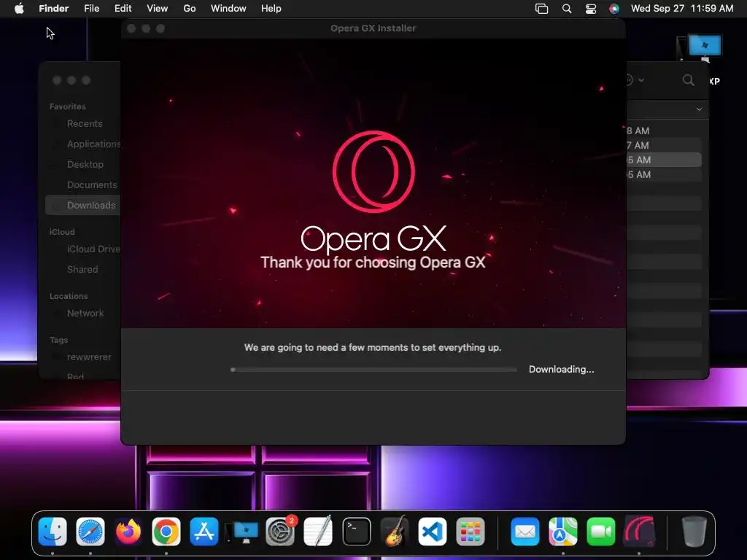Open the App Store dock icon
This screenshot has height=560, width=747.
click(x=204, y=531)
